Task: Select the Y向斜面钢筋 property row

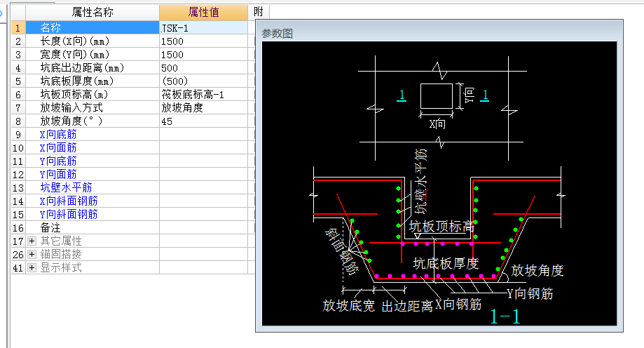Action: click(x=93, y=214)
